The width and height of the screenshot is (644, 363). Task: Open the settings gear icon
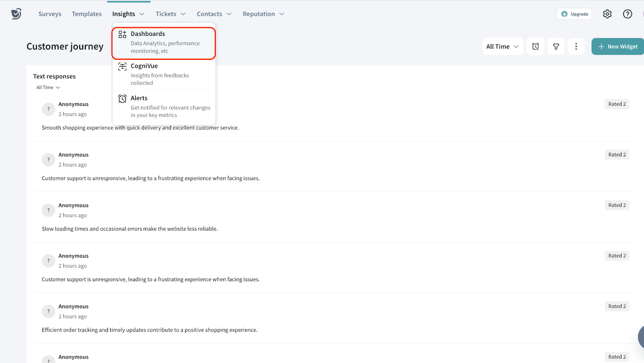coord(607,14)
